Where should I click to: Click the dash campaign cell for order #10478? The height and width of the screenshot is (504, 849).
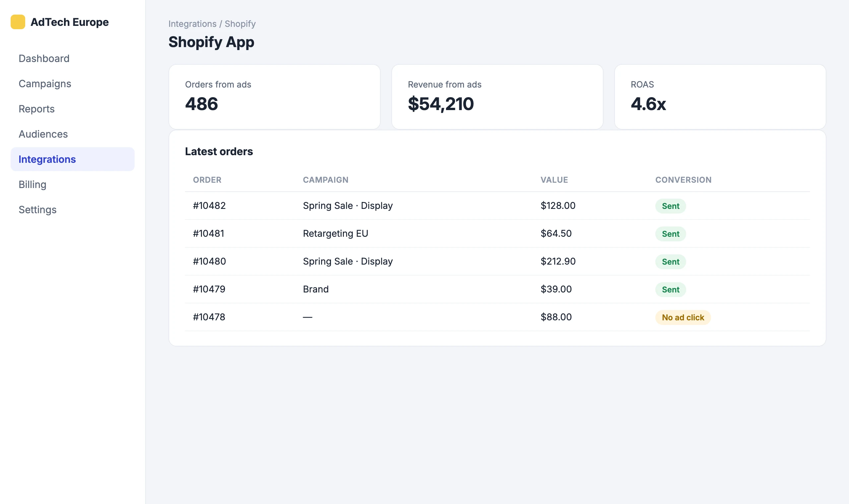point(308,317)
